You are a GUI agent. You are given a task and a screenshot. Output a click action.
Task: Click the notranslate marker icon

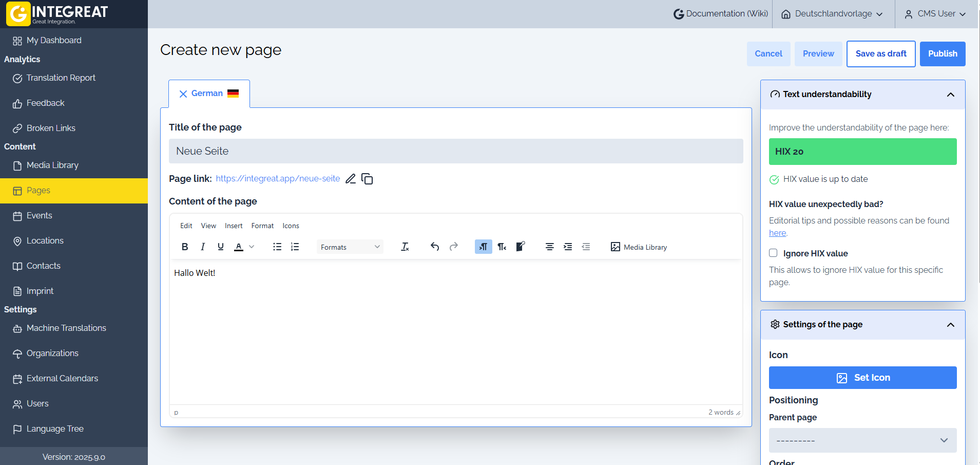[520, 247]
